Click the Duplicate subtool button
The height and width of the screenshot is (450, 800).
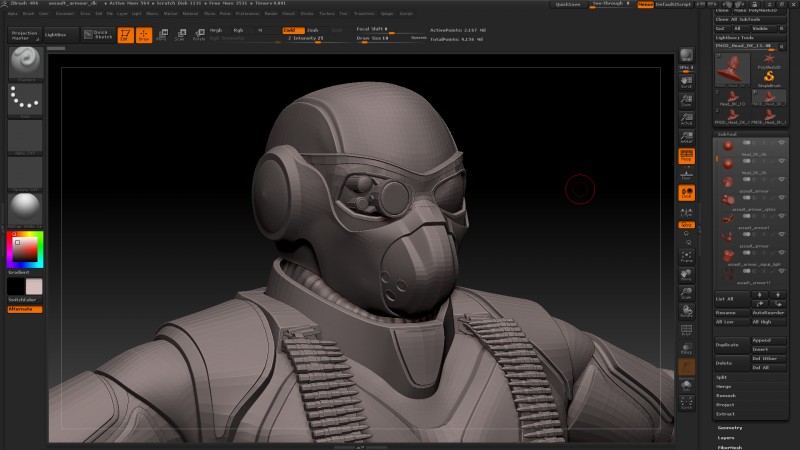732,345
